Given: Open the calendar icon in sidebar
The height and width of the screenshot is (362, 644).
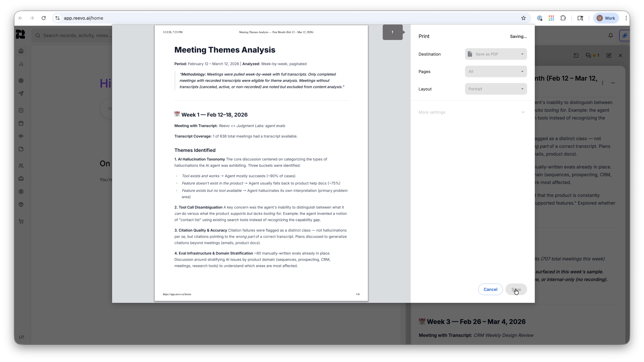Looking at the screenshot, I should tap(21, 123).
